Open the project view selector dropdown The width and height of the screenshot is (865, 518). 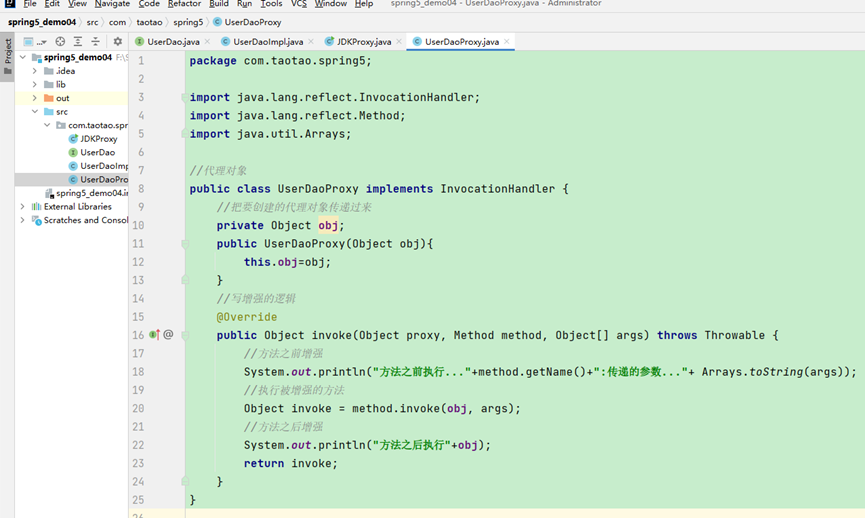(x=34, y=41)
